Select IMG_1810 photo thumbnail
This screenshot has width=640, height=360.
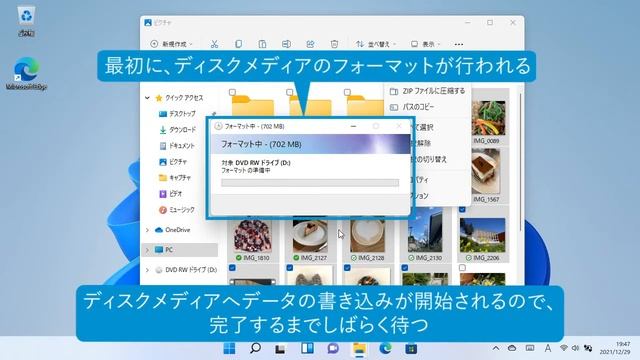(253, 236)
